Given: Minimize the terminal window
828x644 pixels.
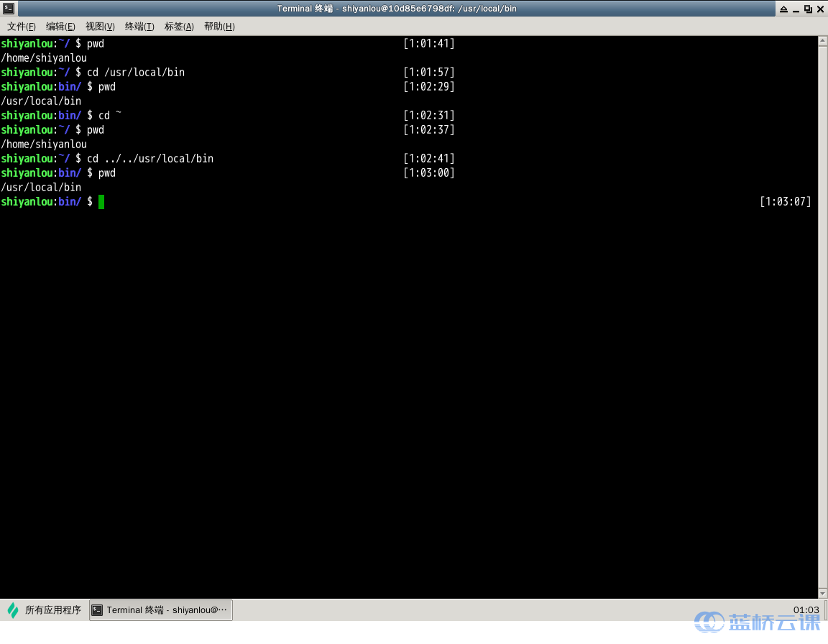Looking at the screenshot, I should pos(796,9).
